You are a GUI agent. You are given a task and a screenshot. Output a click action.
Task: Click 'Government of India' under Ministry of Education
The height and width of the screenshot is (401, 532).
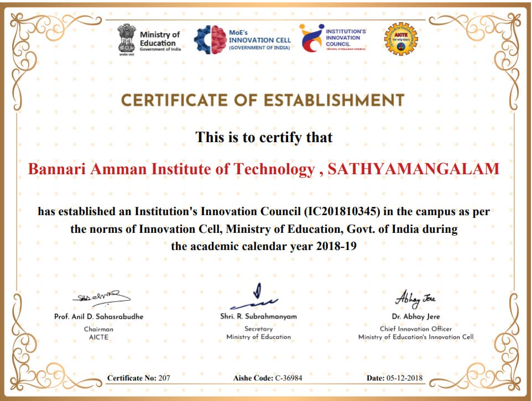click(x=160, y=49)
